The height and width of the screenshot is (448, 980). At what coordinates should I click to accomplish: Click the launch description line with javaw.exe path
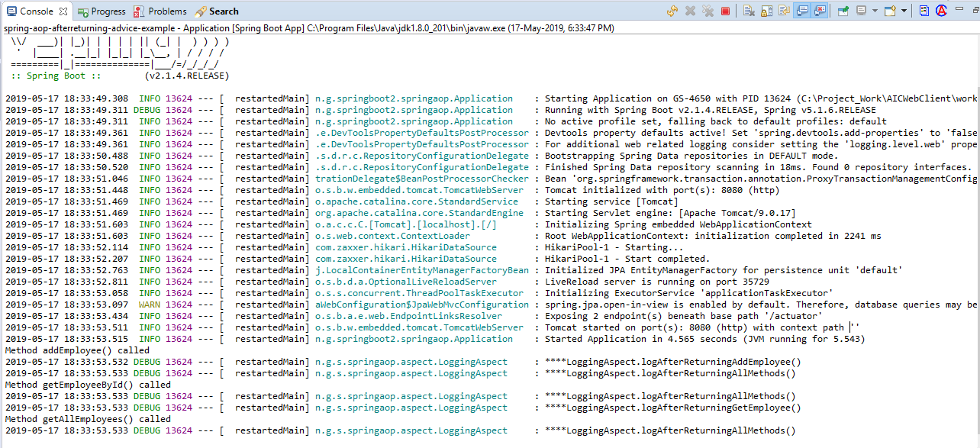[x=308, y=28]
